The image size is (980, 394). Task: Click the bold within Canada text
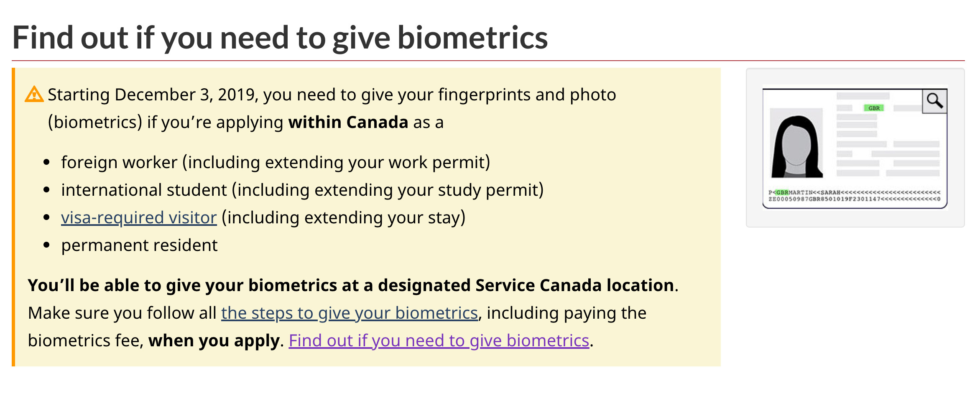[348, 122]
